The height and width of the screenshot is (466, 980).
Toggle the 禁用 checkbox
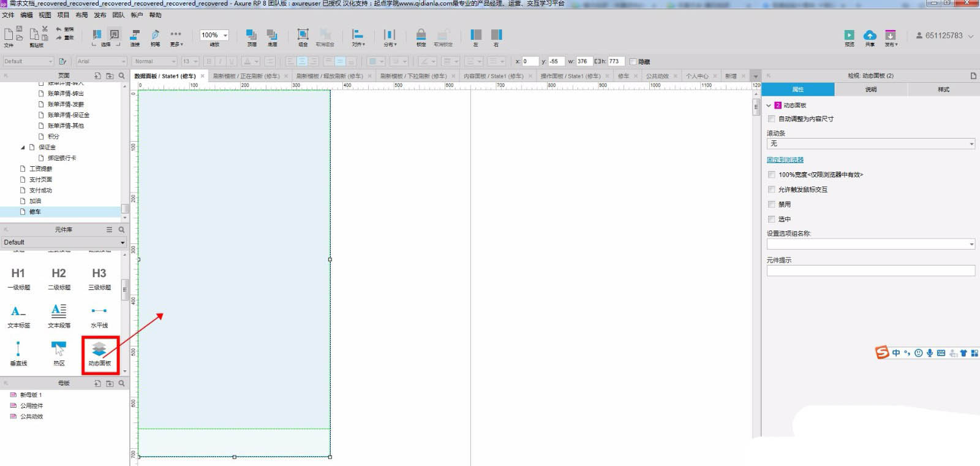coord(772,204)
